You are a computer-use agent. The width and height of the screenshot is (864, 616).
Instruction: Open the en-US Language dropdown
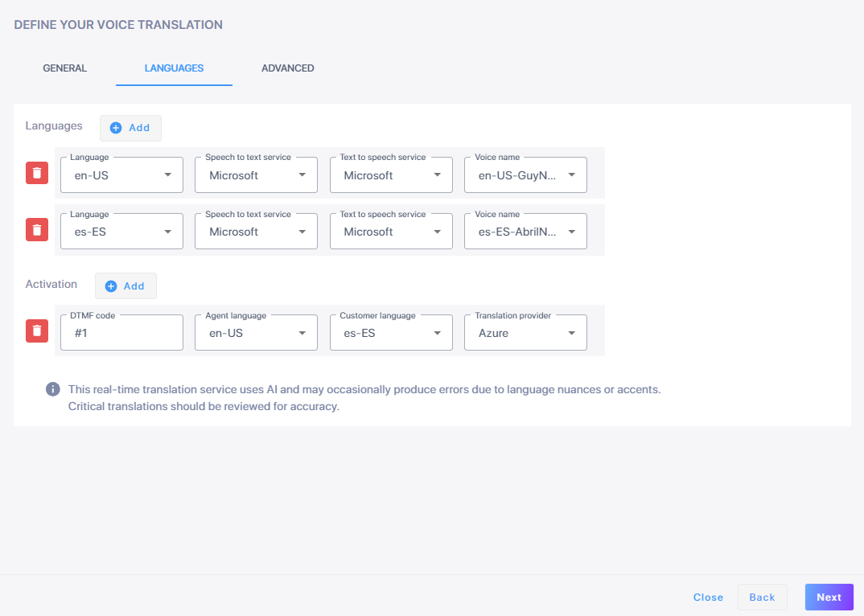[x=121, y=175]
